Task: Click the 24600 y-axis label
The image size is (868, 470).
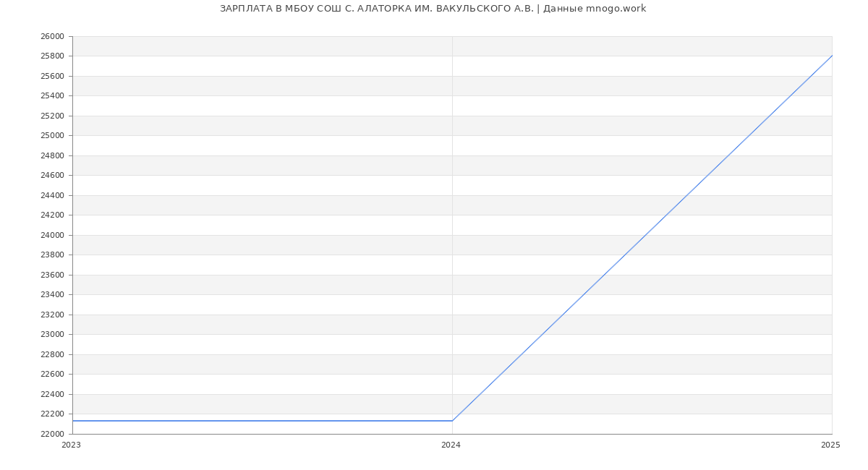Action: pos(52,175)
